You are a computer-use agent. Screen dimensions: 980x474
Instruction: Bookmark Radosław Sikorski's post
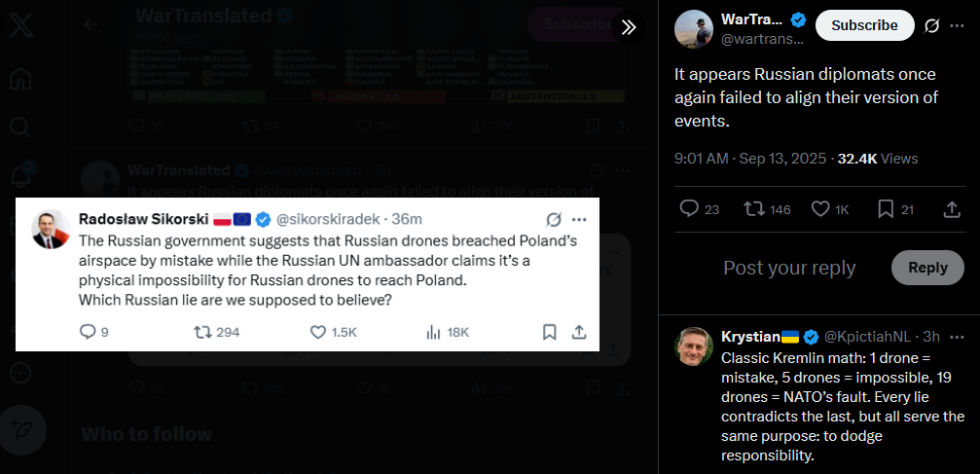click(550, 332)
